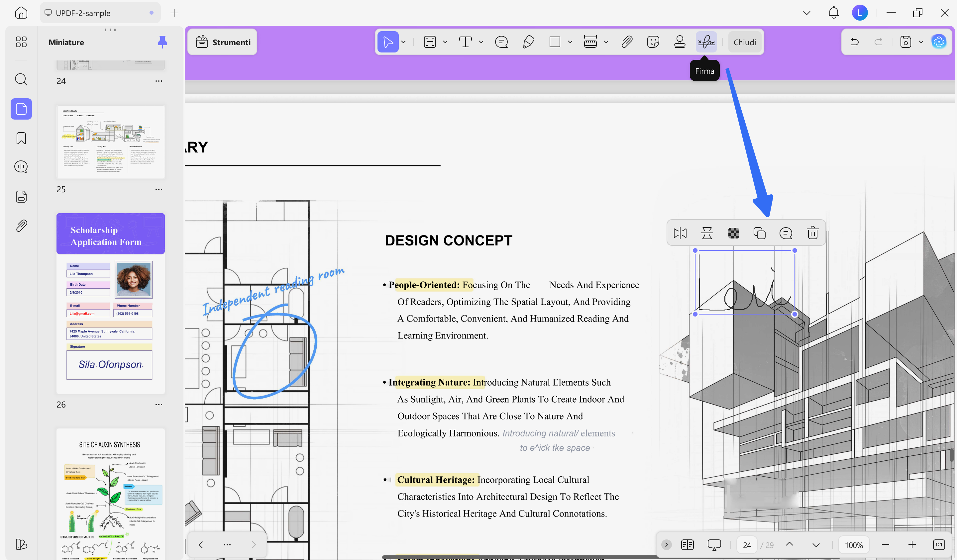Set actual size with 1:1 button
Screen dimensions: 957x560
click(x=938, y=545)
